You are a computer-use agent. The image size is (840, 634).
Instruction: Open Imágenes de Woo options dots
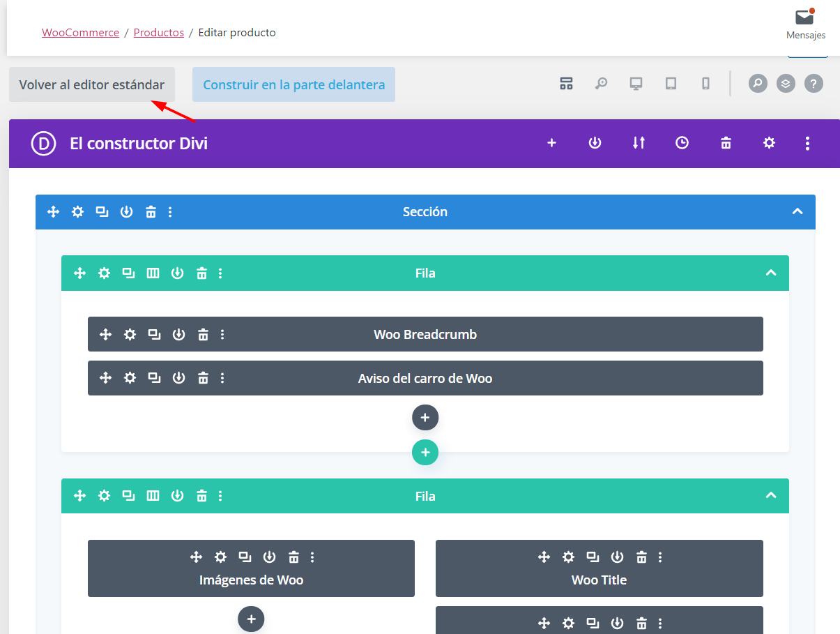tap(312, 557)
